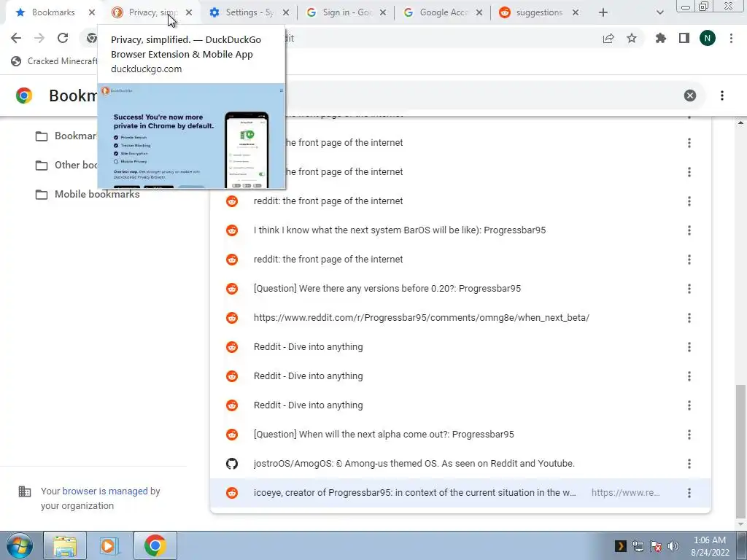
Task: Click the DuckDuckGo tab preview thumbnail
Action: pos(192,136)
